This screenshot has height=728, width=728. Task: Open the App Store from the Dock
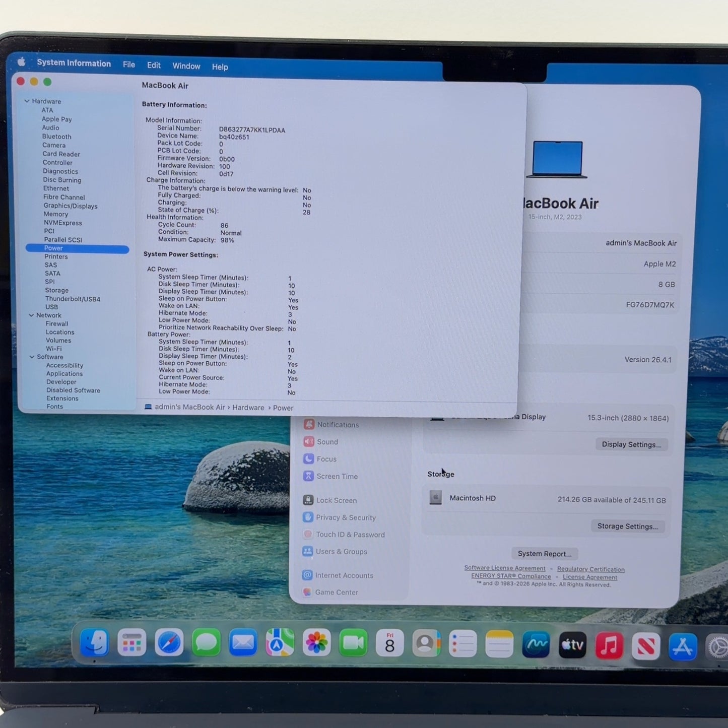pos(683,647)
